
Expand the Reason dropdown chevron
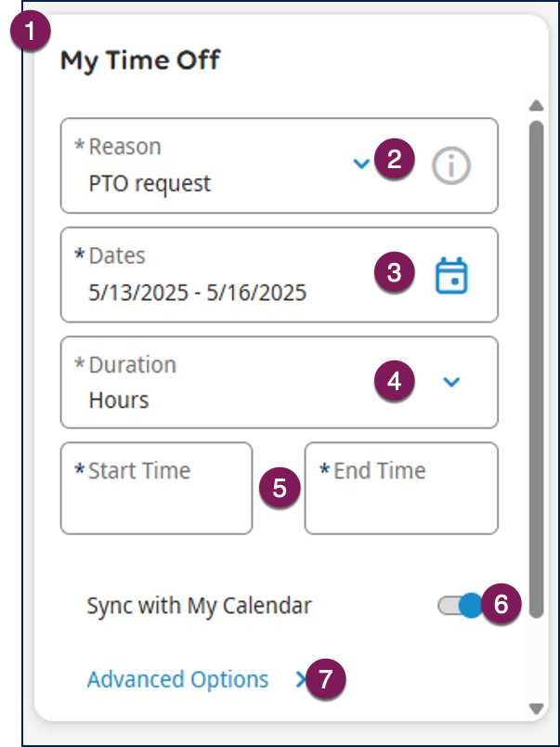pos(361,164)
